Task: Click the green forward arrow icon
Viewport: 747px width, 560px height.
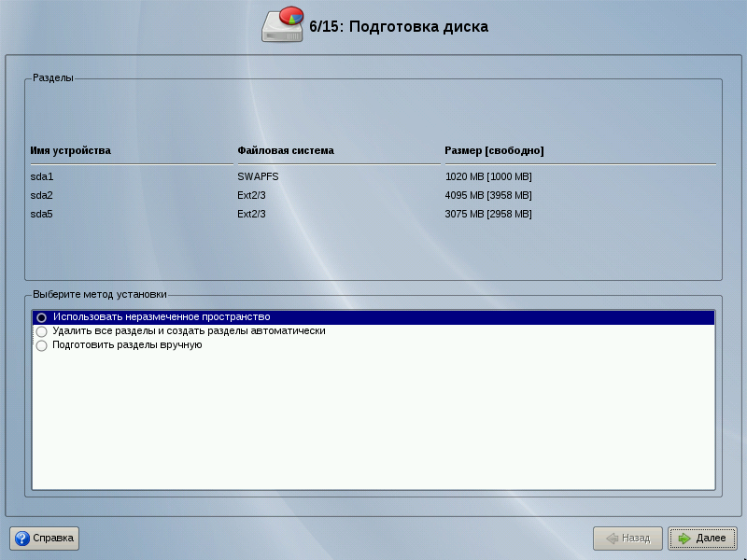Action: click(x=684, y=539)
